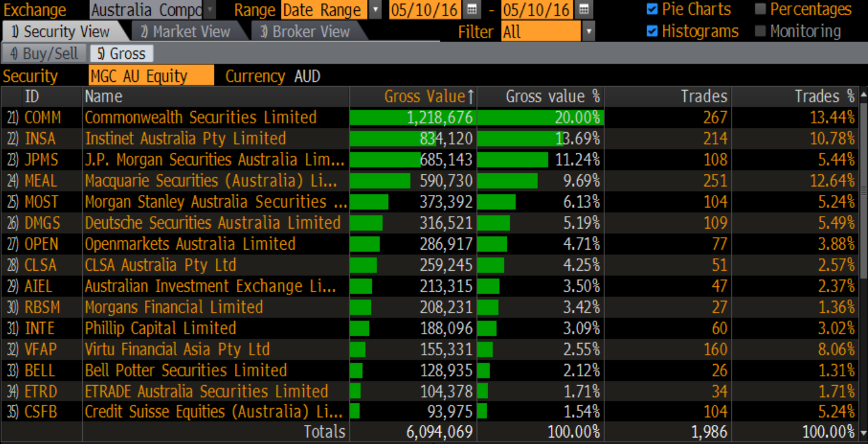The height and width of the screenshot is (444, 868).
Task: Click the 2.57% trades percentage
Action: coord(836,265)
